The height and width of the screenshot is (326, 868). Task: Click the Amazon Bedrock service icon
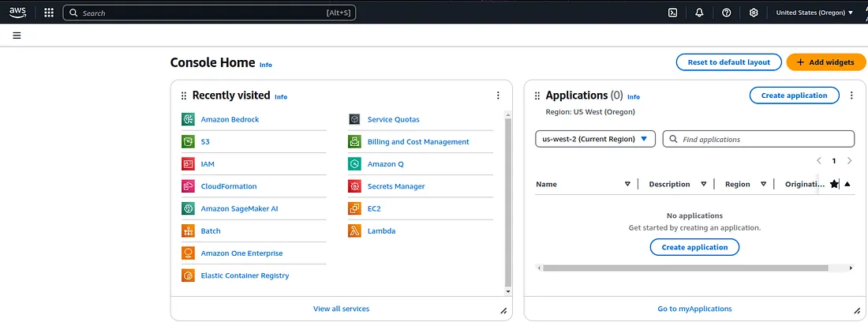point(189,119)
